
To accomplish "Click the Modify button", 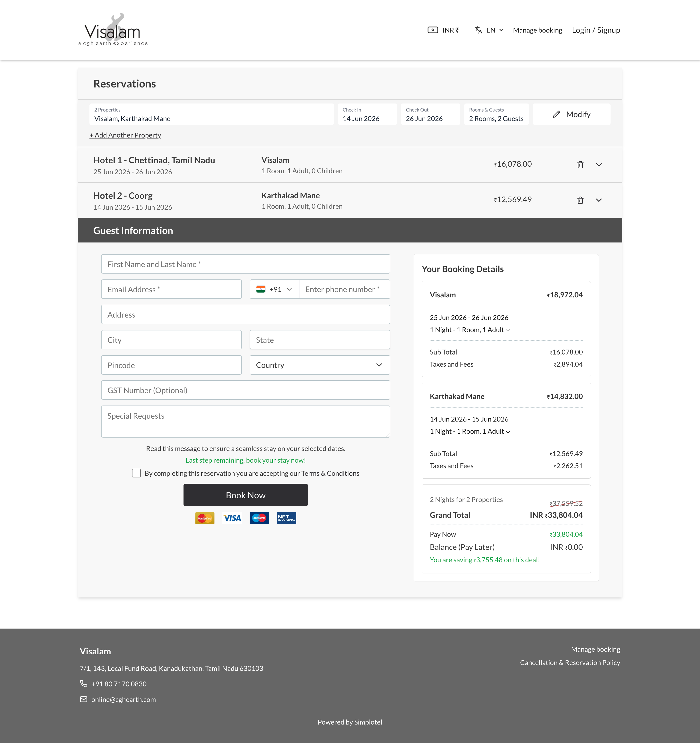I will [x=571, y=114].
